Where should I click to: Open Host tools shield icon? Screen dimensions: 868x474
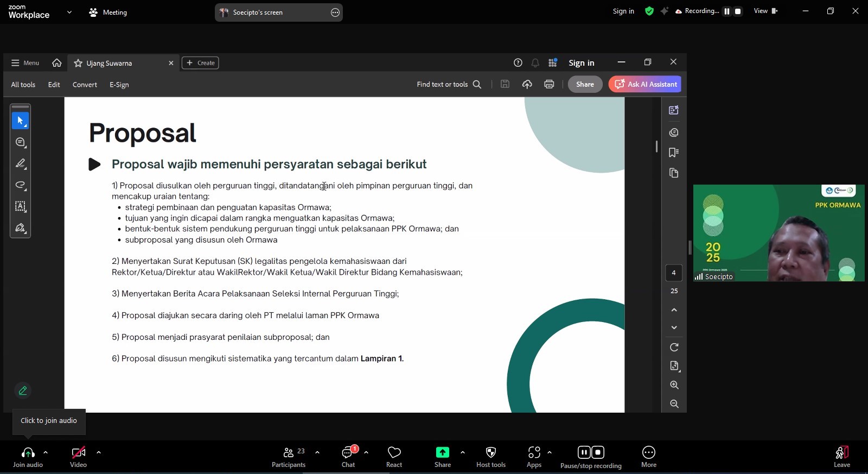click(490, 453)
